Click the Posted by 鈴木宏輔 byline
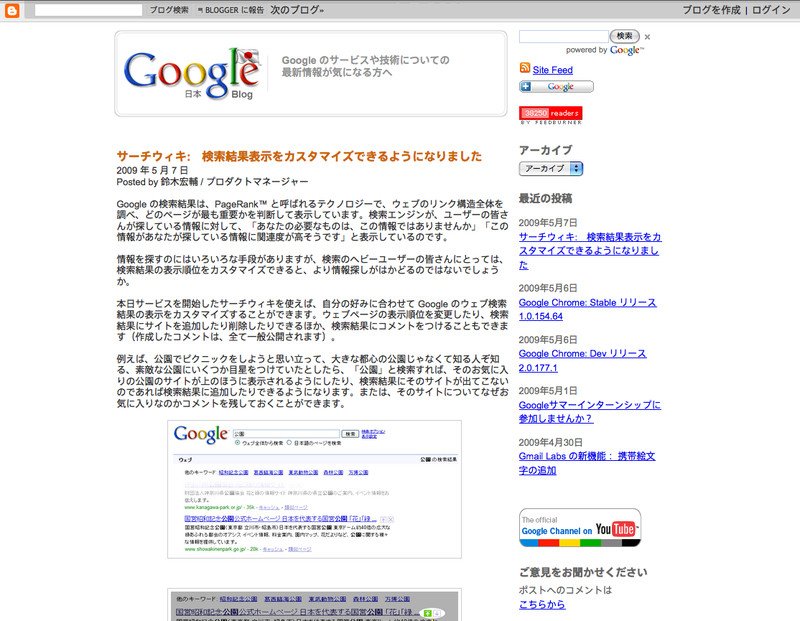 tap(212, 182)
